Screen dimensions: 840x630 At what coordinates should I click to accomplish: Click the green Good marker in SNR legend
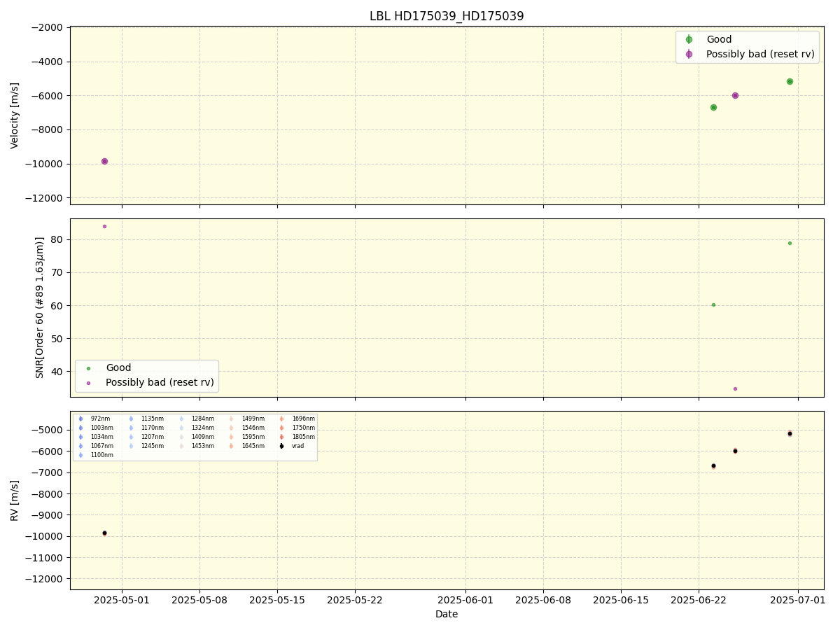point(88,368)
